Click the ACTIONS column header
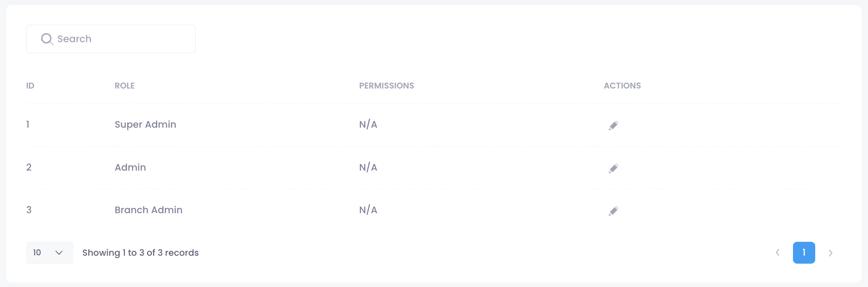The image size is (868, 287). [622, 86]
